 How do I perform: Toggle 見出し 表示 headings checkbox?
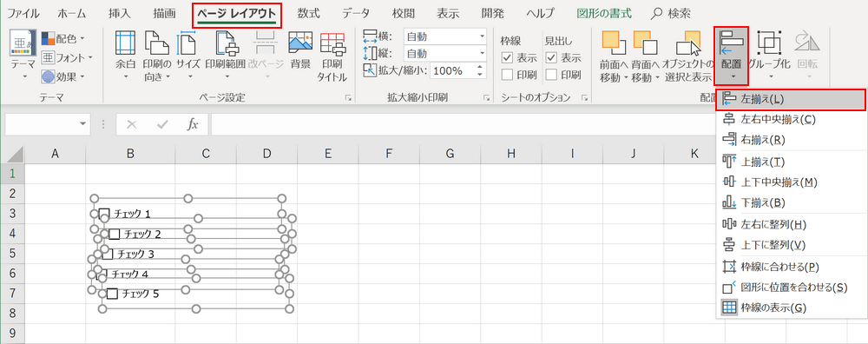(551, 57)
